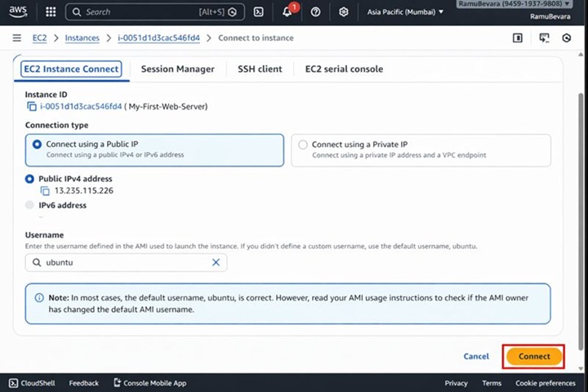Select Connect using a Private IP
This screenshot has width=588, height=392.
pyautogui.click(x=303, y=145)
